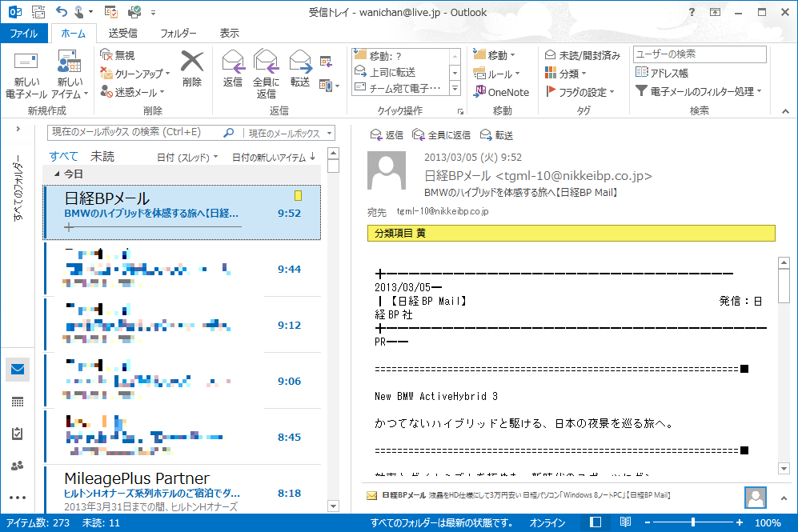Send the message to OneNote
Image resolution: width=798 pixels, height=532 pixels.
pos(501,92)
